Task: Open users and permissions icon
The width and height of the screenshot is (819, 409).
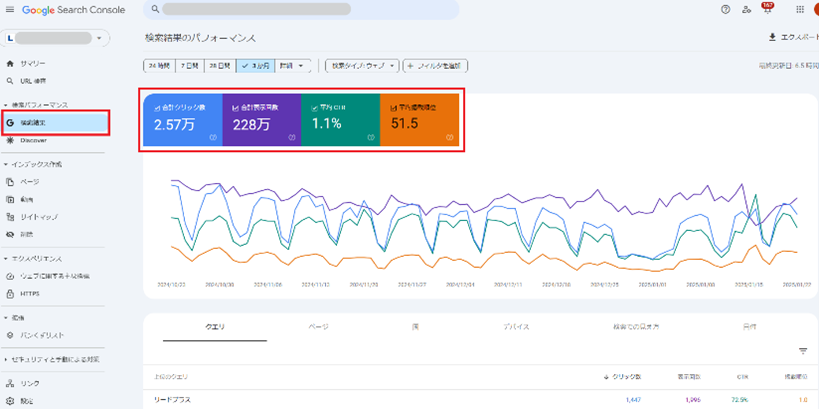Action: [746, 9]
